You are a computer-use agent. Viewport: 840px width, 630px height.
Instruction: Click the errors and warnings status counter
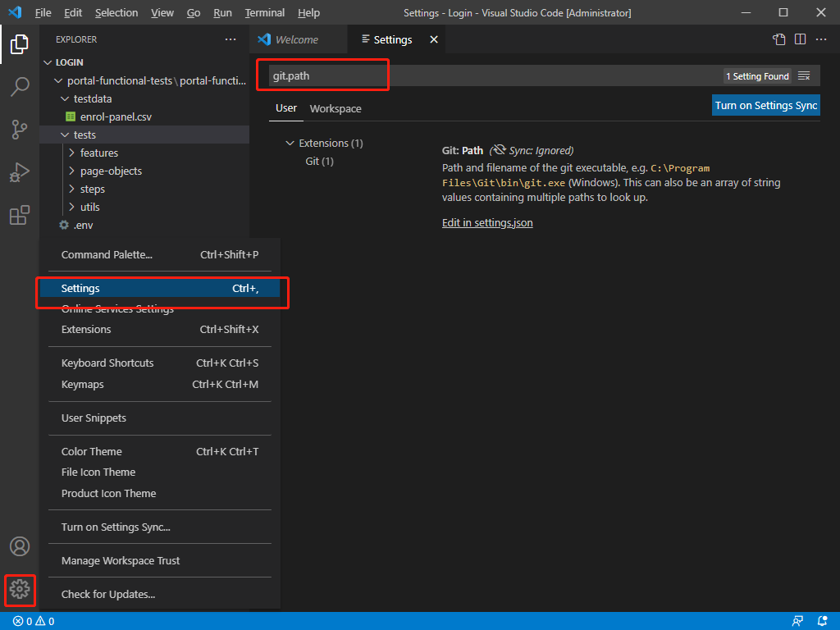click(31, 621)
